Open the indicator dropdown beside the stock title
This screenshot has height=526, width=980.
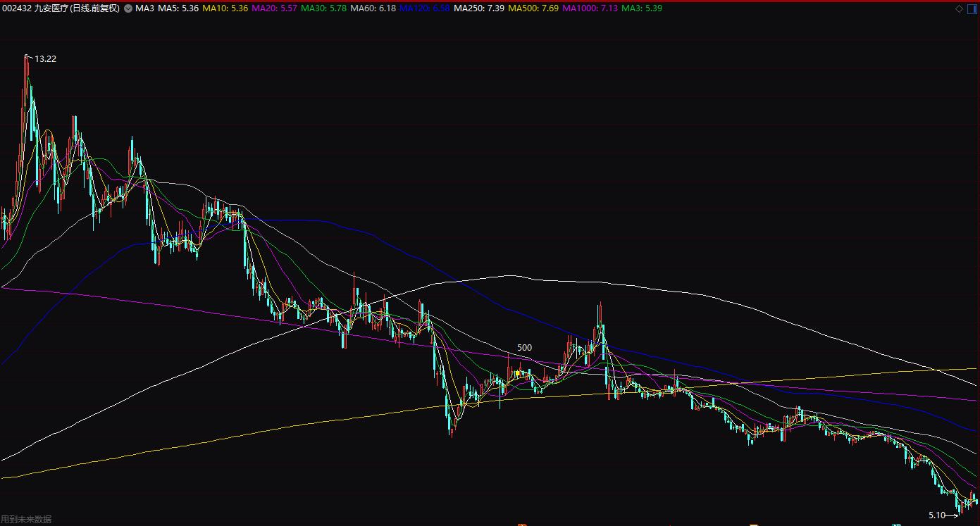point(128,8)
